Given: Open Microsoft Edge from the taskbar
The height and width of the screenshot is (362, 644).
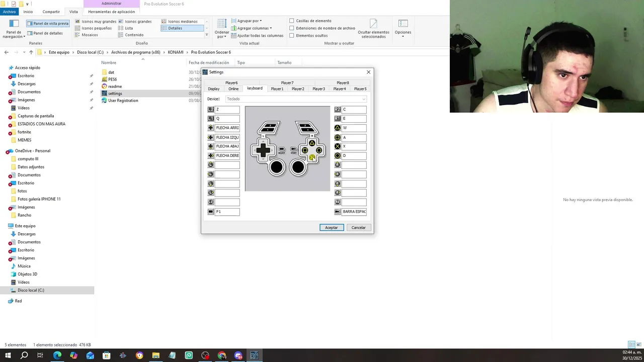Looking at the screenshot, I should point(57,355).
